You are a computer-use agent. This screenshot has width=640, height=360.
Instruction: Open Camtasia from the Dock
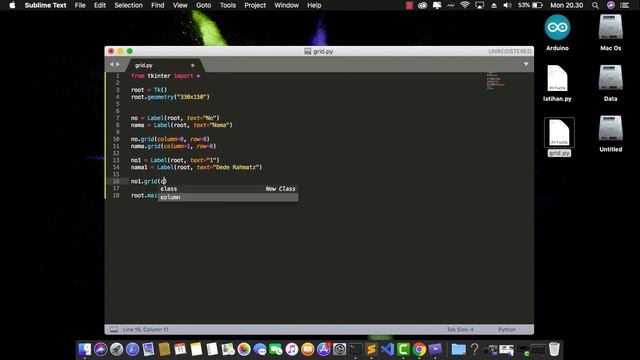coord(403,350)
